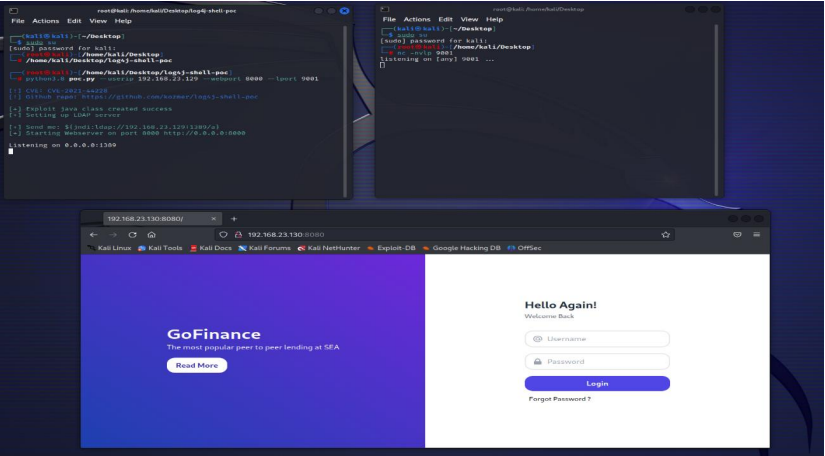Click the Password input field
825x456 pixels.
(x=597, y=361)
